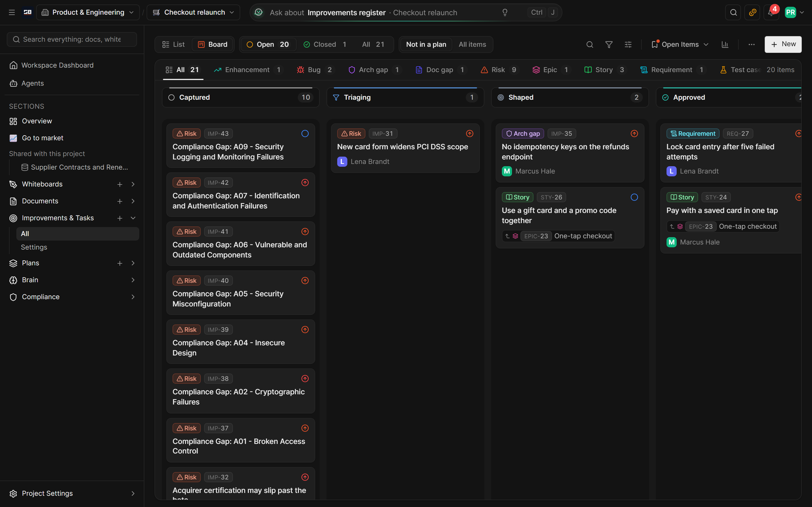The image size is (812, 507).
Task: Click the New item button
Action: coord(783,44)
